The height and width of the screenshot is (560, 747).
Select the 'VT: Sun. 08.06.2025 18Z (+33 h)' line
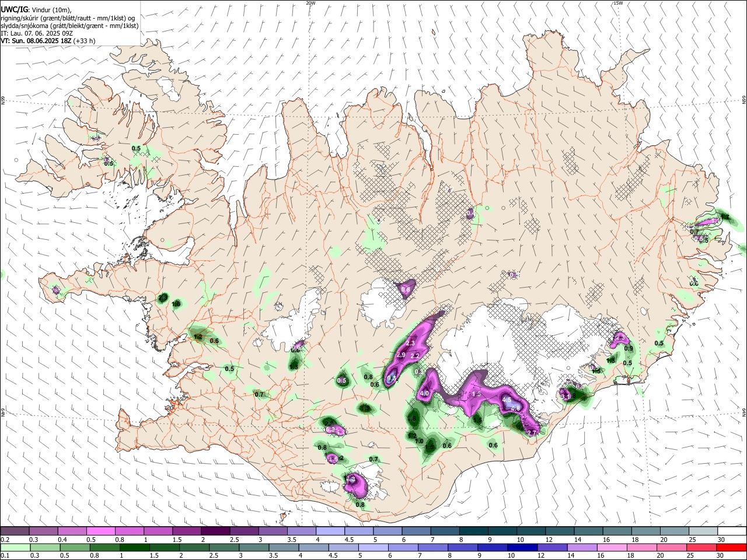pos(48,41)
